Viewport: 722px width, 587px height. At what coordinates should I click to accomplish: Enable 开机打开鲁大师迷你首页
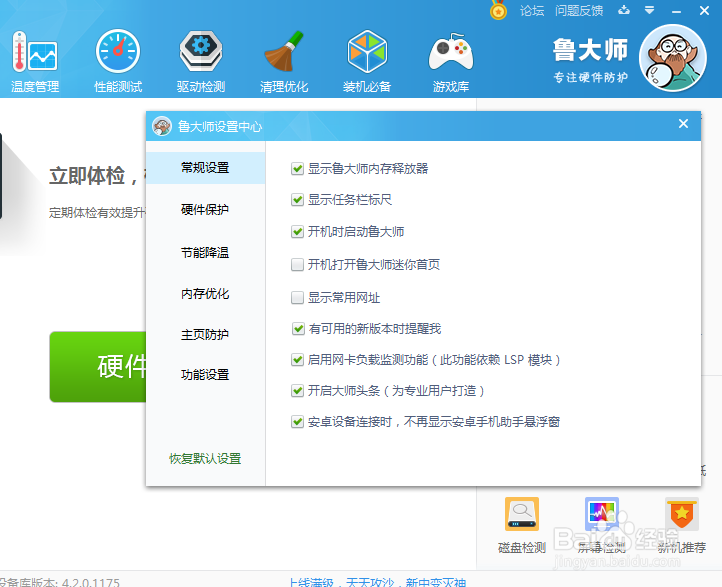point(297,264)
